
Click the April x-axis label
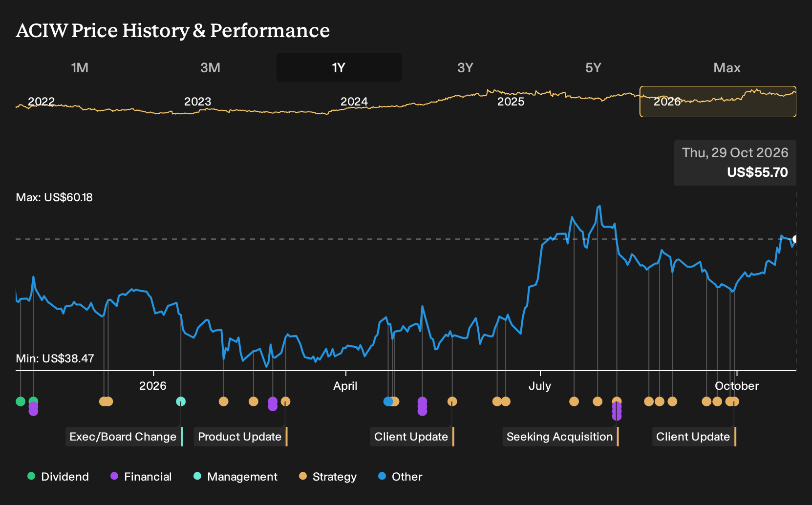[345, 386]
